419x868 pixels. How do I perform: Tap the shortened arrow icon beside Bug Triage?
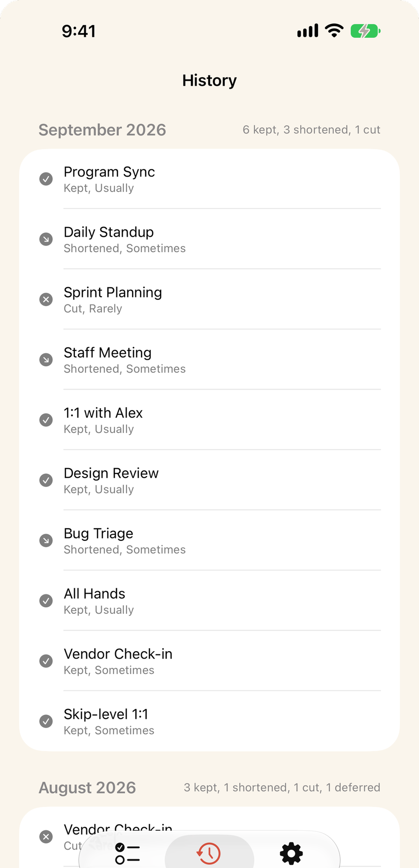click(46, 540)
